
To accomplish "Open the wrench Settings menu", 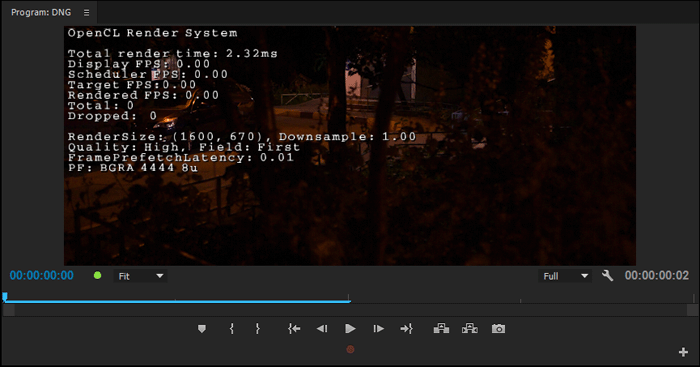I will [607, 275].
